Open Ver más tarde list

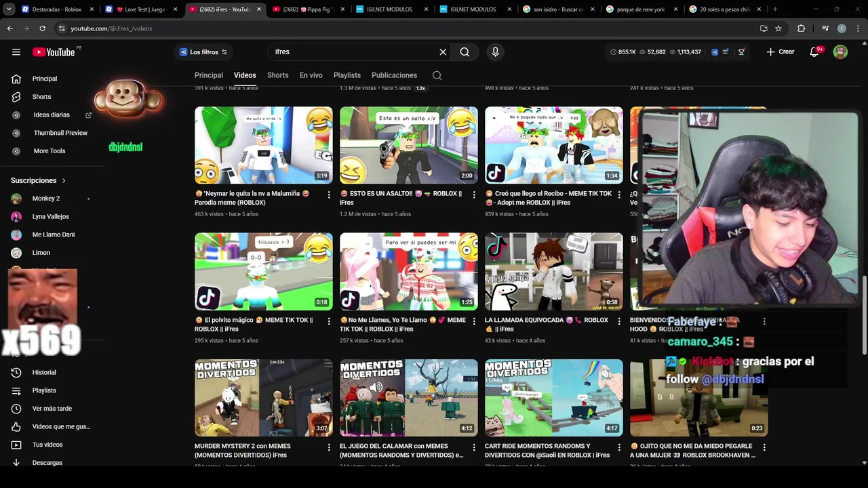pyautogui.click(x=52, y=409)
